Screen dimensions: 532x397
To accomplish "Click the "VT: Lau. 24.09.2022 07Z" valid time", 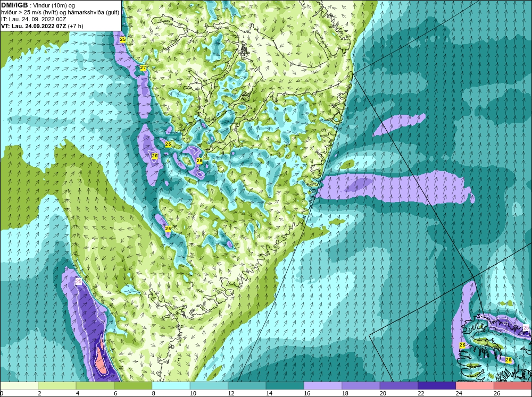I will point(34,26).
